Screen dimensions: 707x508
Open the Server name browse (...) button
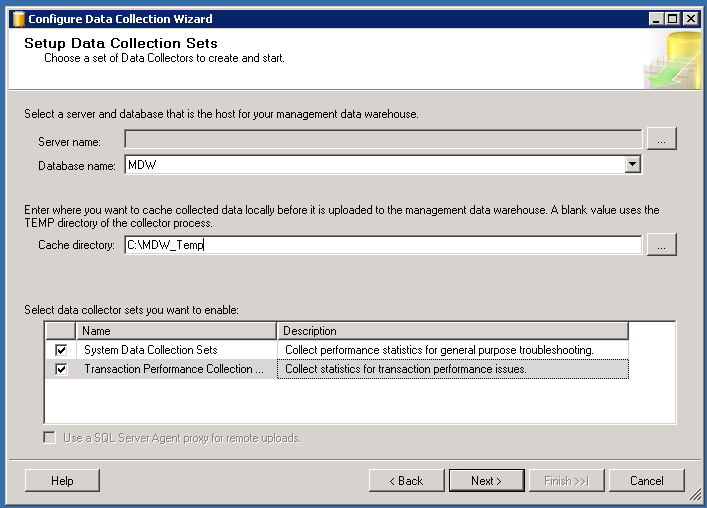[x=661, y=139]
